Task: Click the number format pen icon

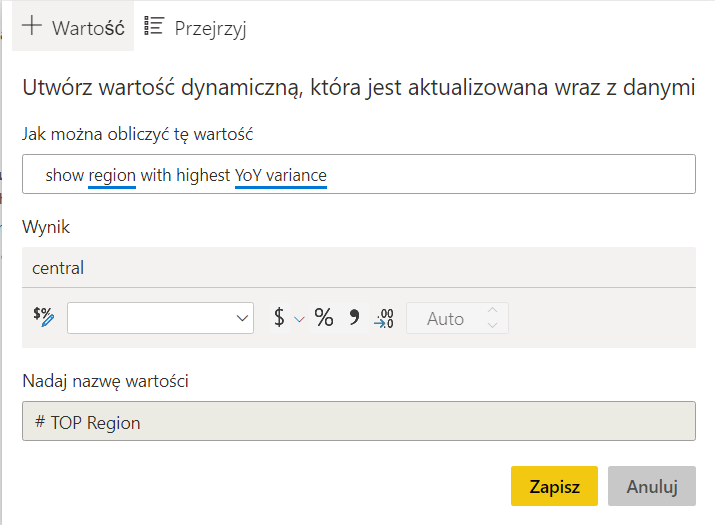Action: [x=43, y=318]
